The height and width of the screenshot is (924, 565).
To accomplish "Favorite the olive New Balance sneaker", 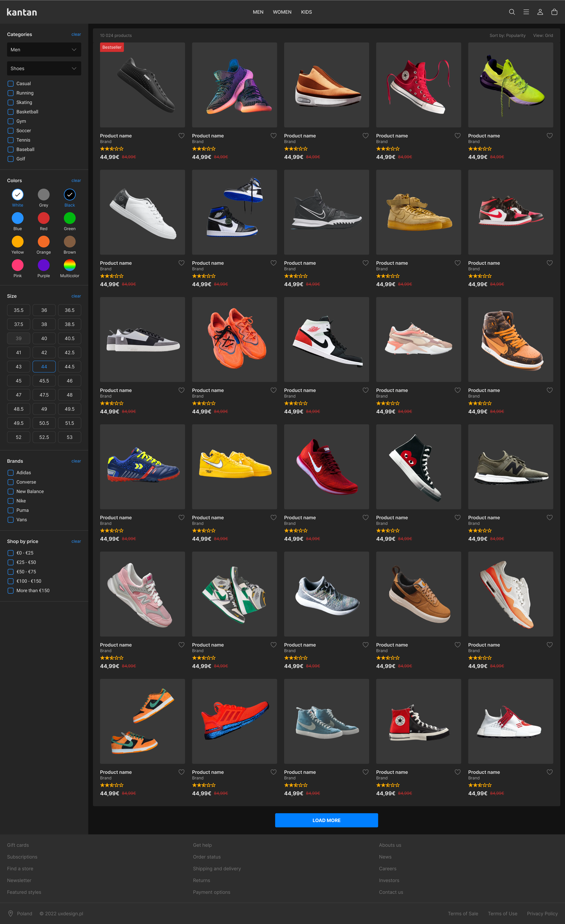I will [550, 517].
